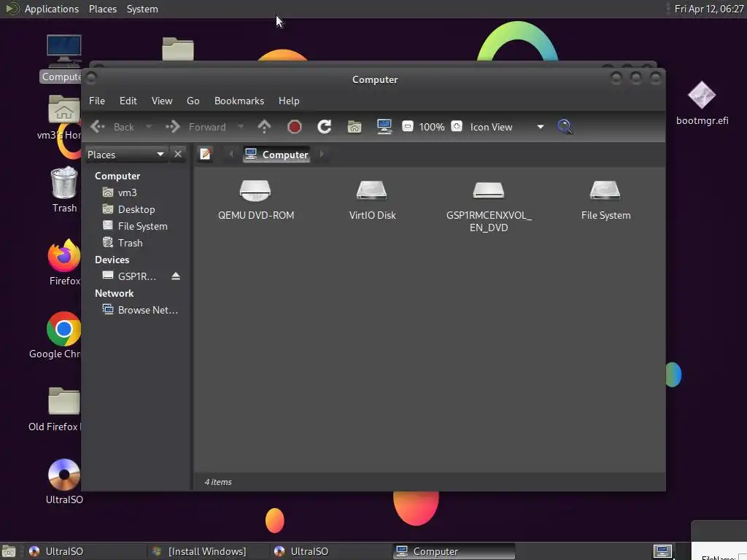This screenshot has height=560, width=747.
Task: Click the Back arrow in the toolbar
Action: click(98, 127)
